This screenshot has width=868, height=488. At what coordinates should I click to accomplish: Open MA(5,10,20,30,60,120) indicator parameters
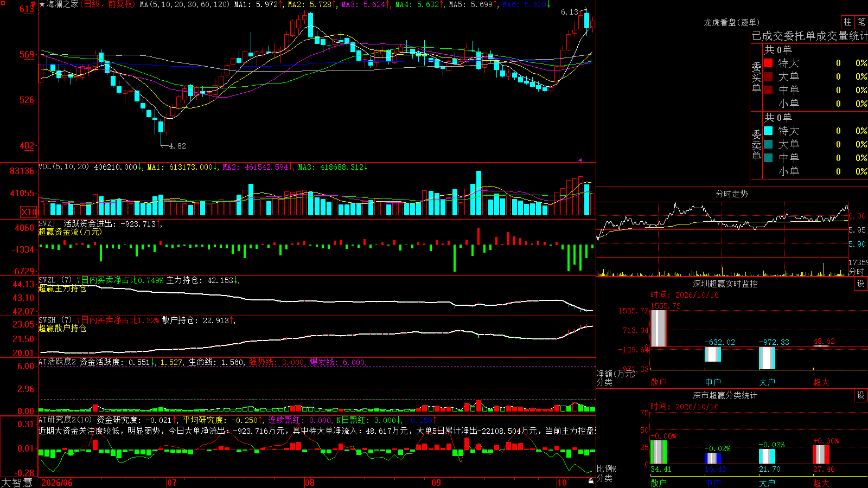[184, 4]
